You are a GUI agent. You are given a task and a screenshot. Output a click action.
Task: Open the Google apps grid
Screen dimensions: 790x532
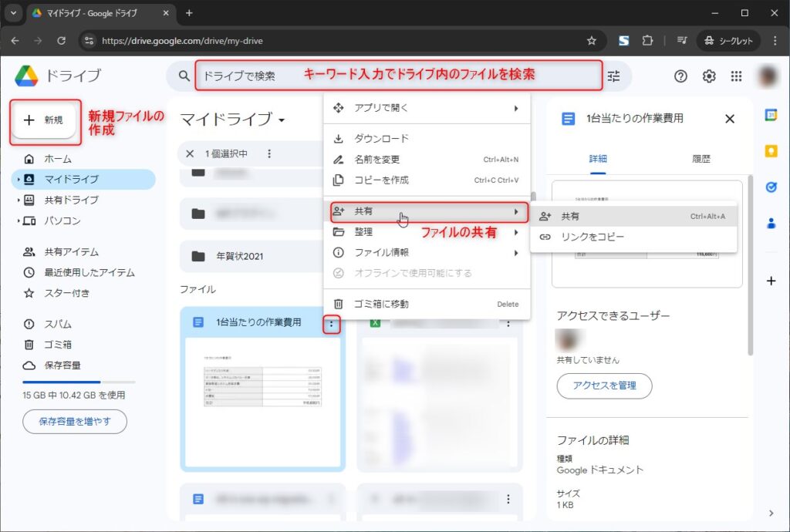(737, 76)
